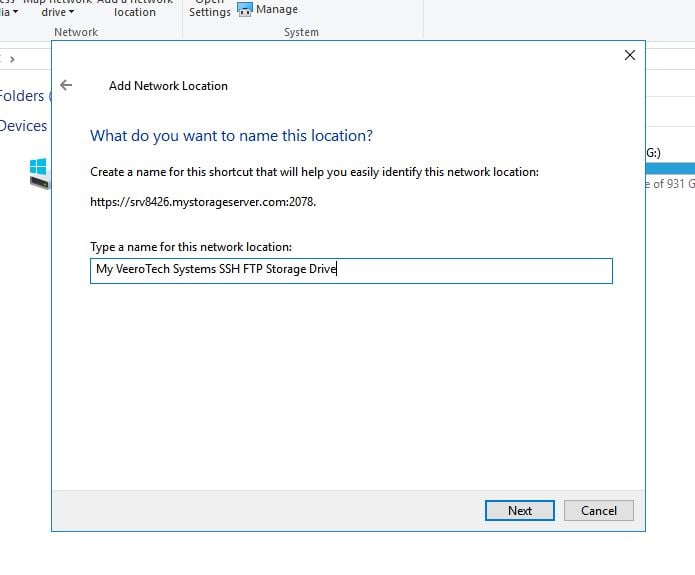Expand the Folders group header

click(x=23, y=96)
